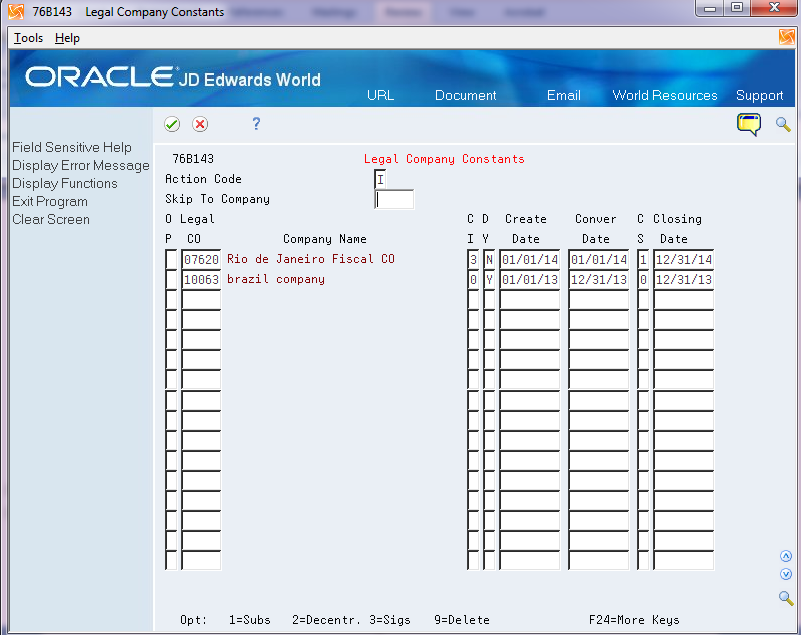Click the green checkmark OK icon

(x=172, y=124)
